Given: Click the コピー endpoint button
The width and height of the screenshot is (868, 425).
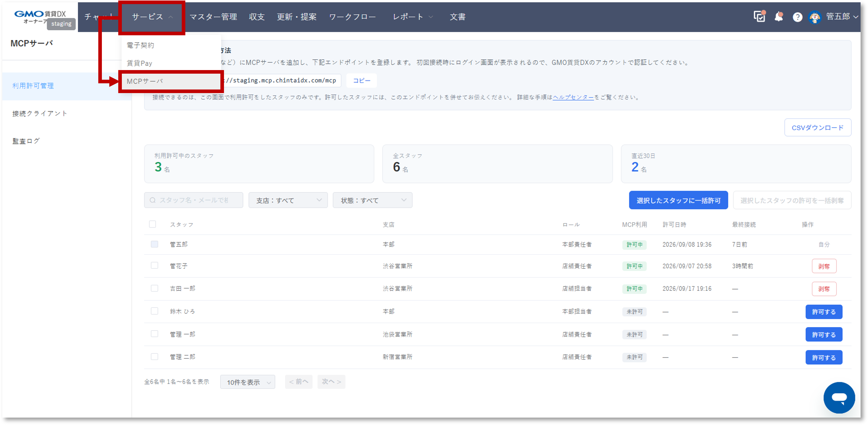Looking at the screenshot, I should tap(361, 81).
